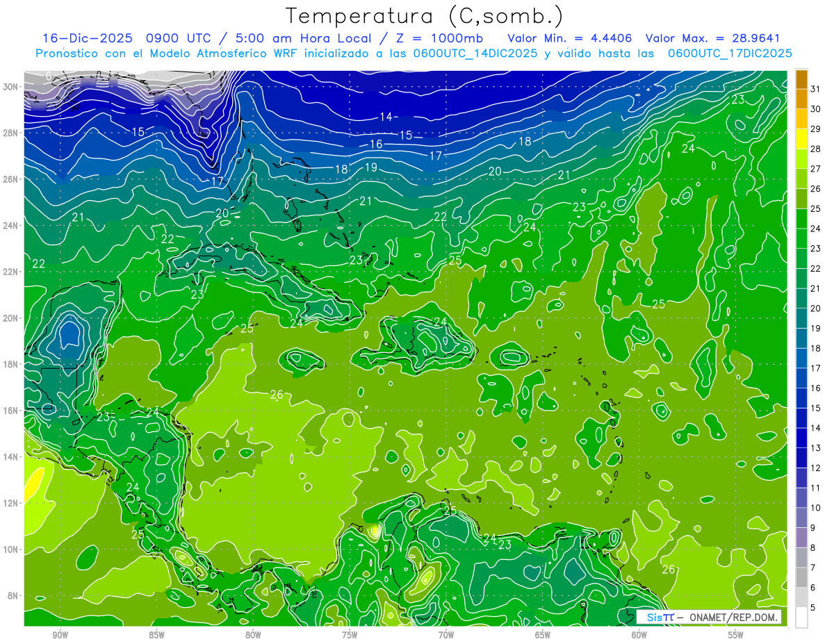Click the 10N latitude axis label

12,550
